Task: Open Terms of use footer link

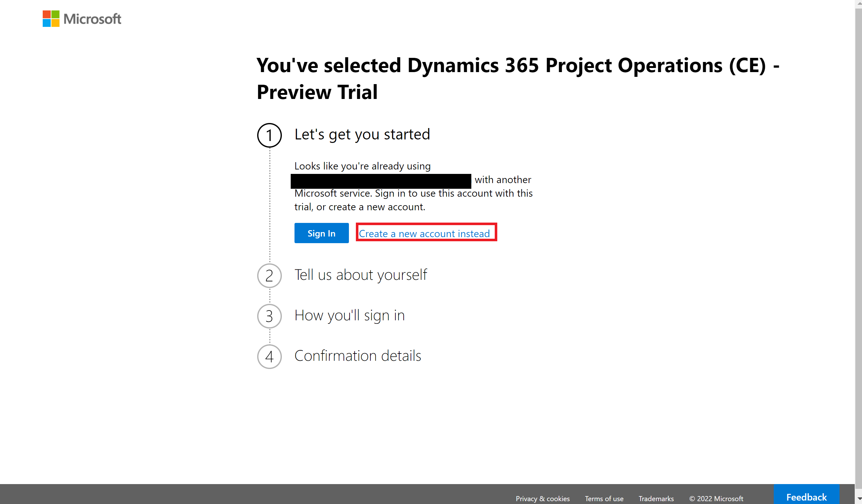Action: tap(604, 499)
